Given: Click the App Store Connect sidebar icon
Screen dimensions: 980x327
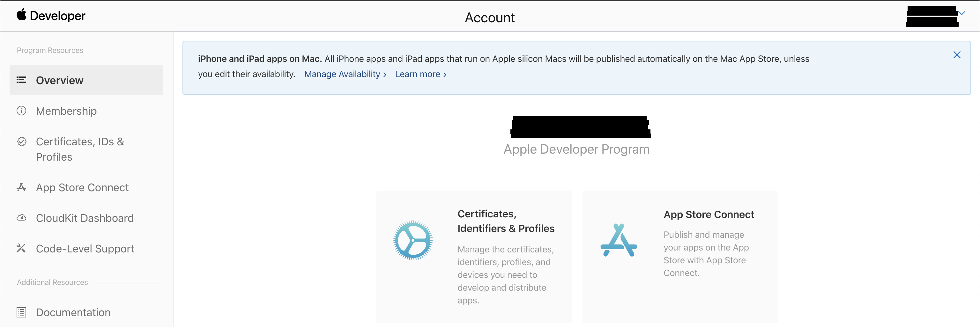Looking at the screenshot, I should coord(21,187).
